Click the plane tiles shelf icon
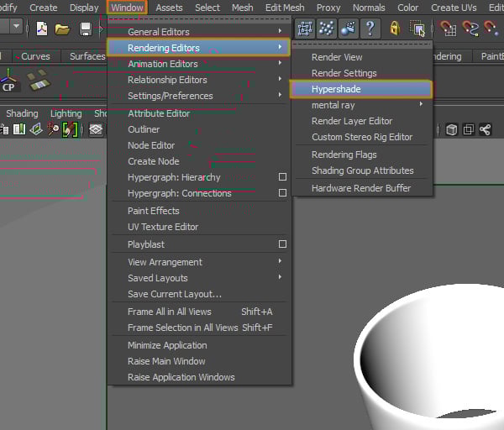The height and width of the screenshot is (430, 504). coord(39,80)
